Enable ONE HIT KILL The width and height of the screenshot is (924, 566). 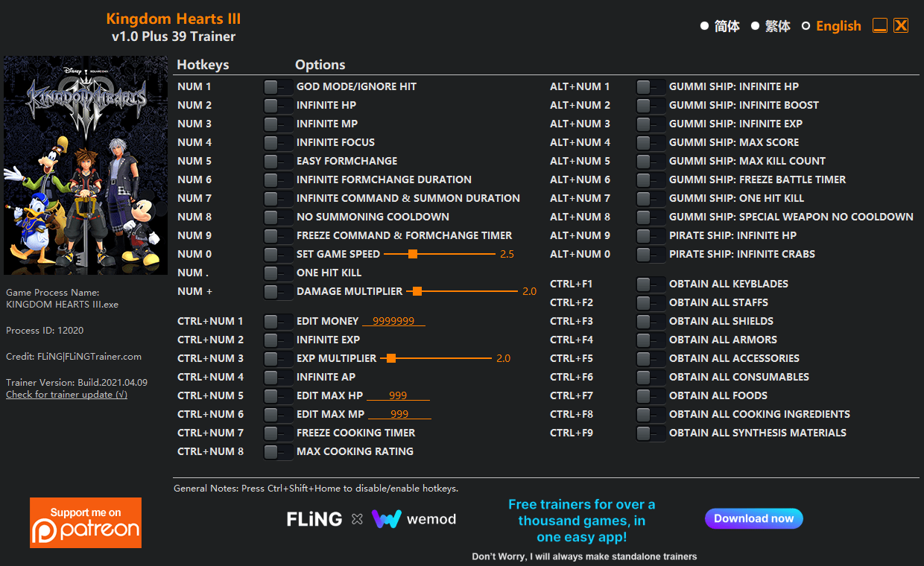[278, 273]
